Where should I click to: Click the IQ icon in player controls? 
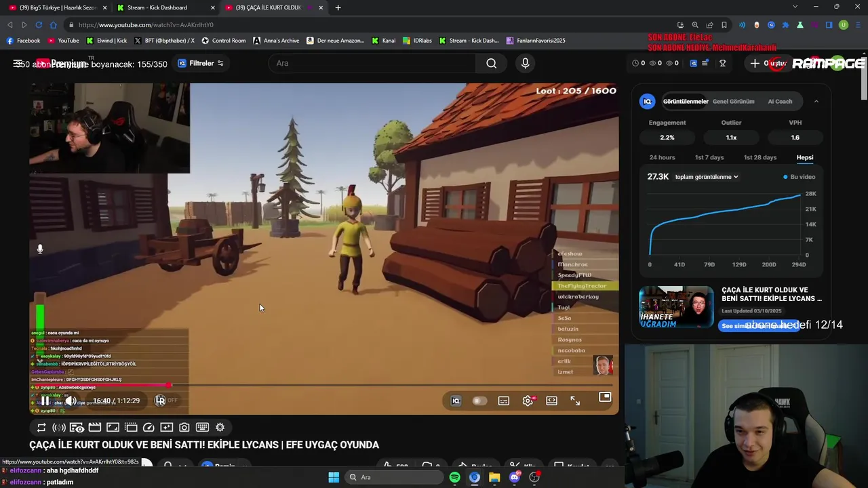[456, 401]
